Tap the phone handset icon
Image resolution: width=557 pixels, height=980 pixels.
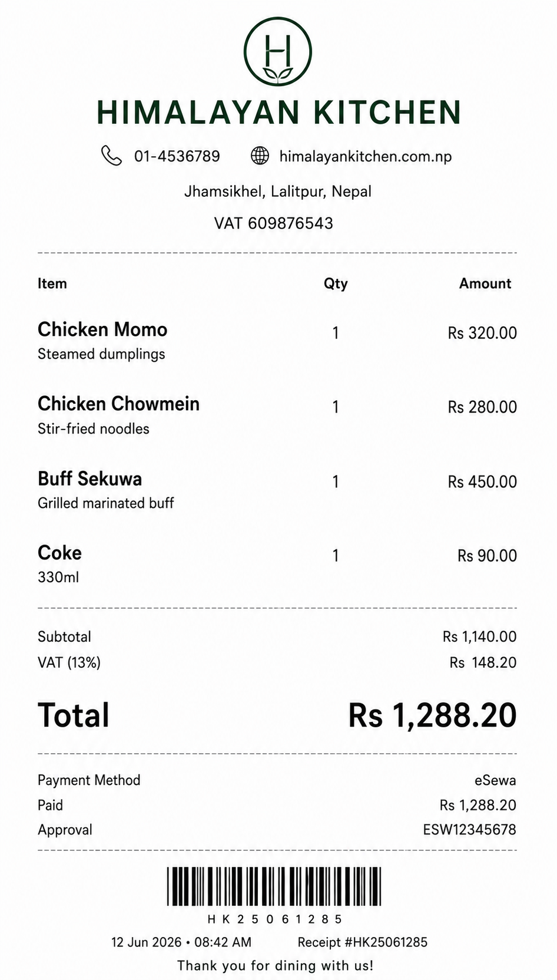pyautogui.click(x=111, y=156)
